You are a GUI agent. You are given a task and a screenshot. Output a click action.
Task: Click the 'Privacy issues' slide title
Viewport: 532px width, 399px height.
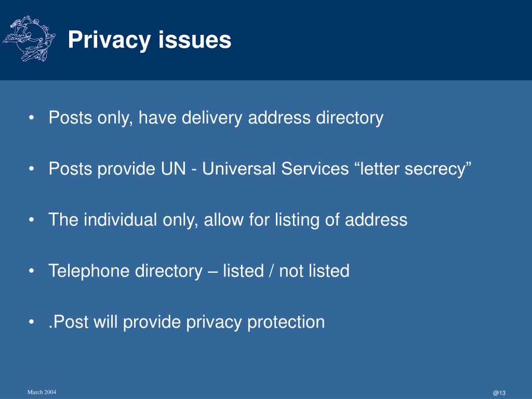tap(150, 40)
